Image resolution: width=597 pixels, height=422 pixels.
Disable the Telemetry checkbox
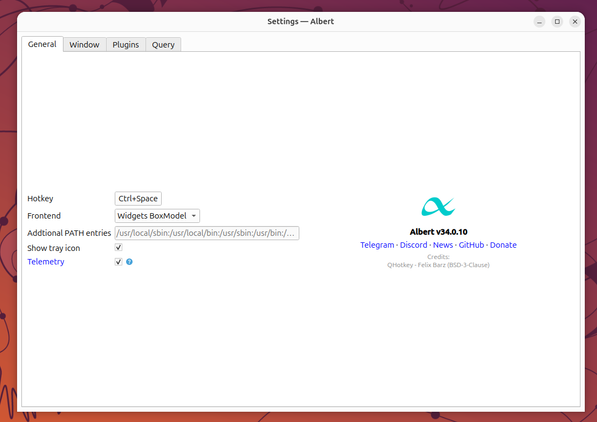coord(118,262)
